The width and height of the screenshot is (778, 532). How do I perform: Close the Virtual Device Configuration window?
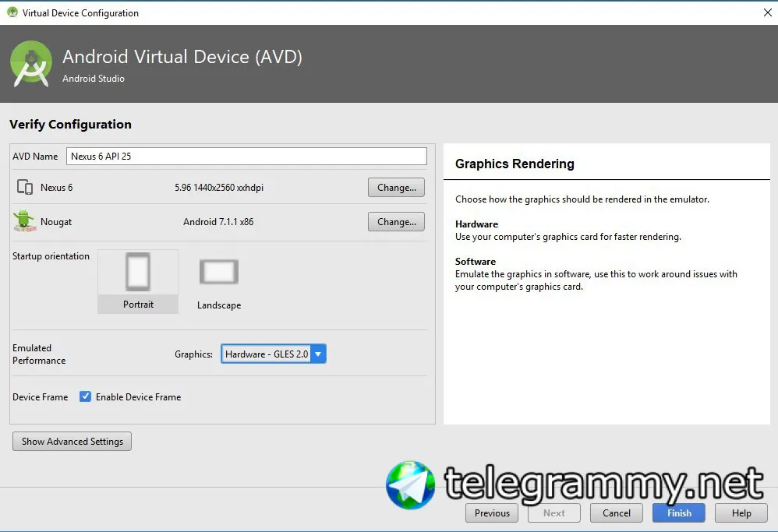coord(767,12)
